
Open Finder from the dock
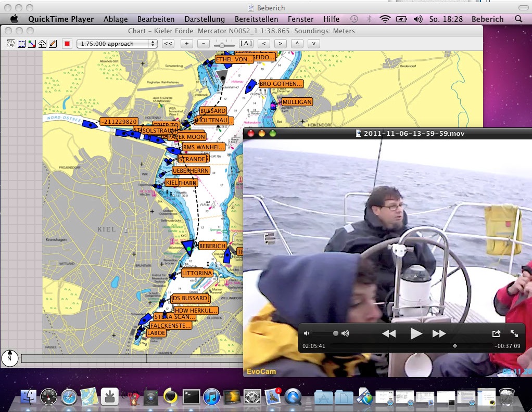(29, 397)
